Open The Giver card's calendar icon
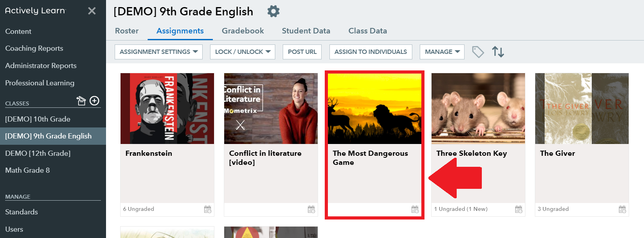The width and height of the screenshot is (644, 238). click(622, 209)
